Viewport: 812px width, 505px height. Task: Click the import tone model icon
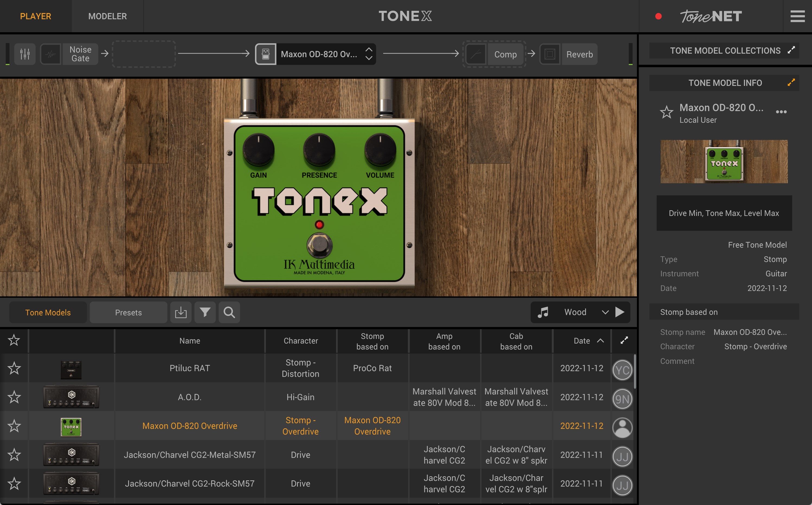tap(181, 312)
